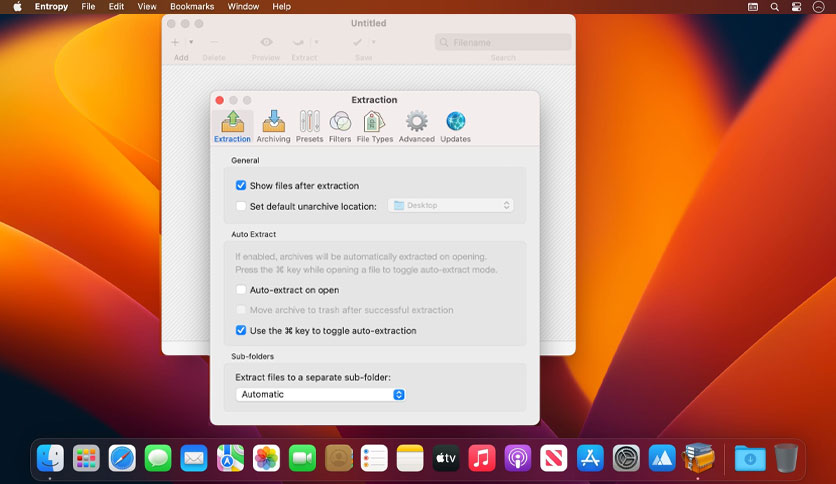
Task: Open the Entropy application menu
Action: pos(51,6)
